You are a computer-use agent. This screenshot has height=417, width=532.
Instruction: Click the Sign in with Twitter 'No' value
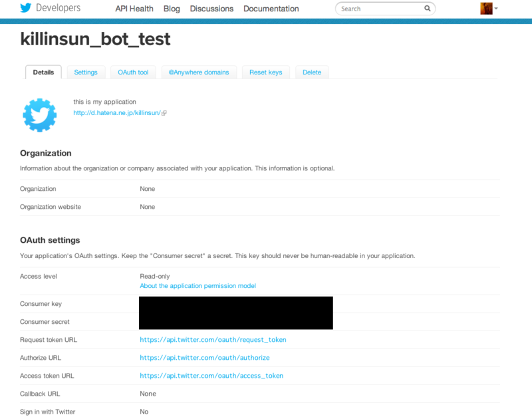point(144,412)
